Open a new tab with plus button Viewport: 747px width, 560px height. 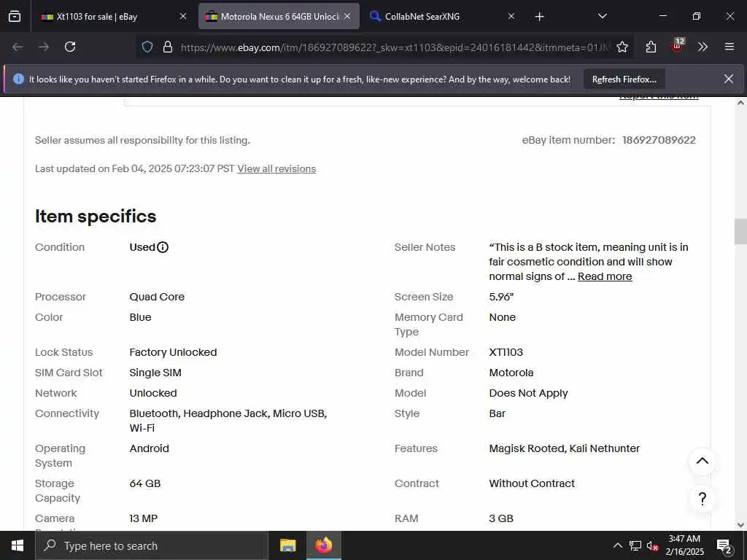(x=539, y=17)
